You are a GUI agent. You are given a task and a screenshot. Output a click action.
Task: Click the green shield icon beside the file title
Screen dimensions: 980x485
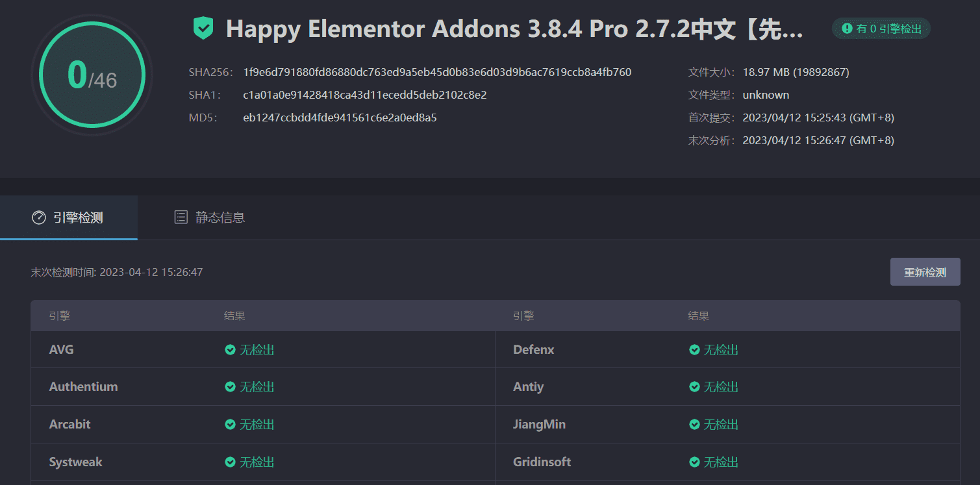pos(203,29)
